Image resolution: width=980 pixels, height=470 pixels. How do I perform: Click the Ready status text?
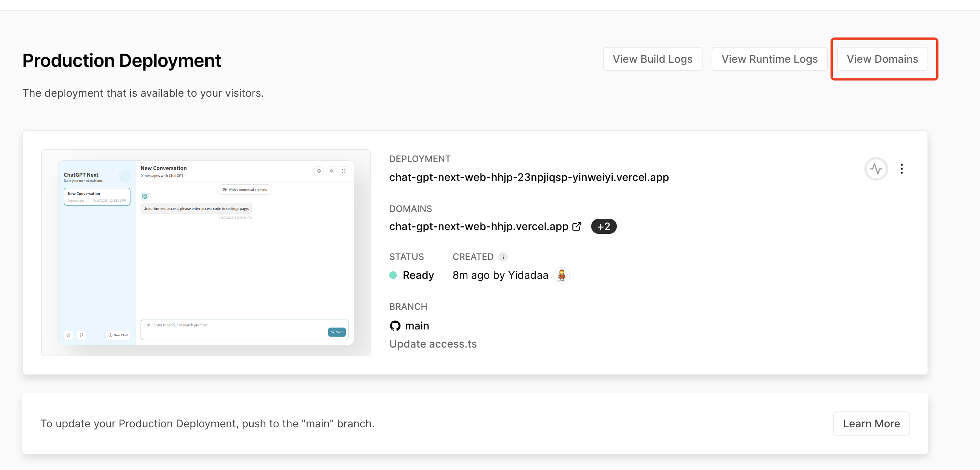tap(418, 275)
